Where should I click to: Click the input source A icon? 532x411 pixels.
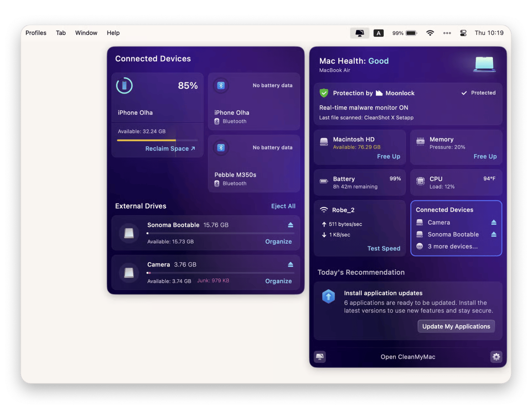[x=379, y=33]
